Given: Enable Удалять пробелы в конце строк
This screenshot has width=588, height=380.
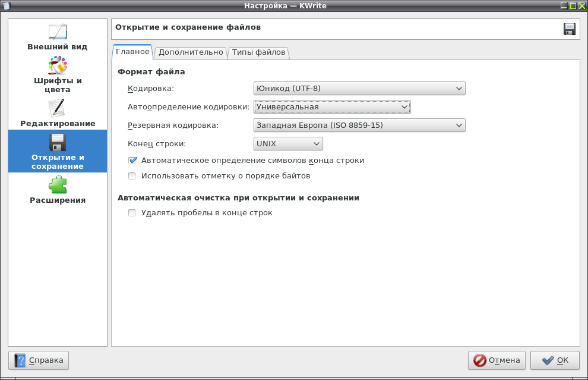Looking at the screenshot, I should point(132,213).
